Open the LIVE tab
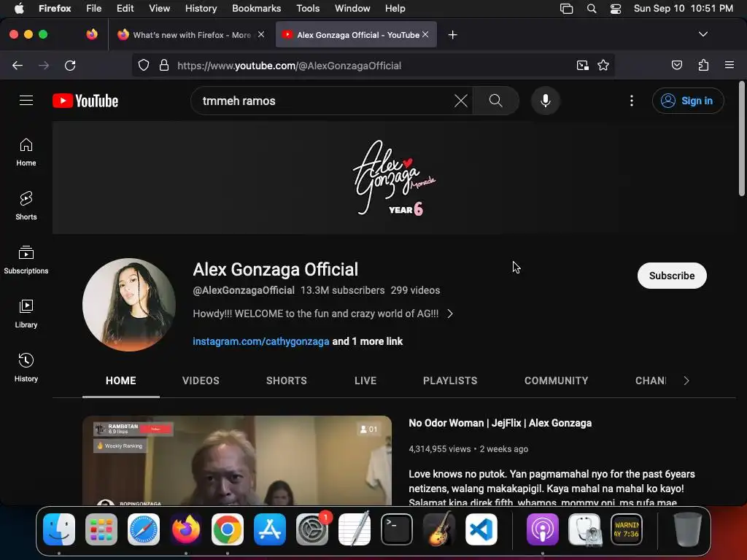 [x=365, y=381]
